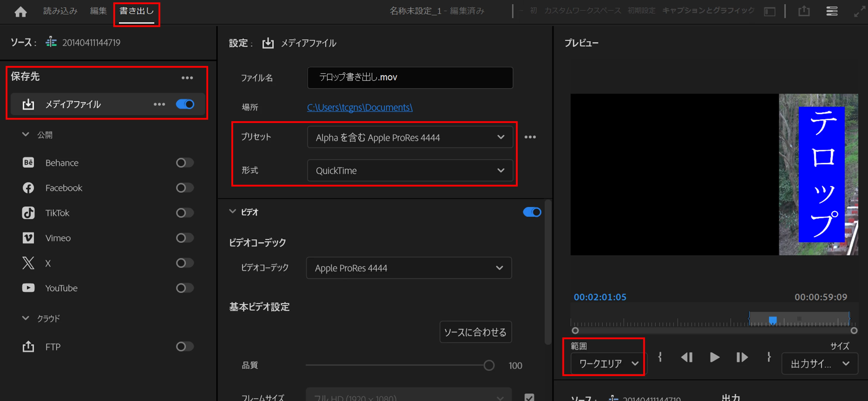The width and height of the screenshot is (868, 401).
Task: Enable the YouTube publish toggle
Action: tap(185, 288)
